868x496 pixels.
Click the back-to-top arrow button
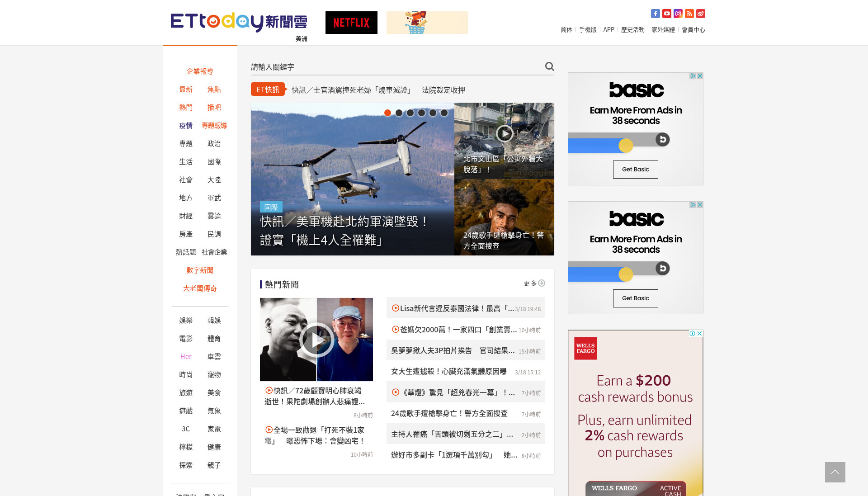point(835,472)
